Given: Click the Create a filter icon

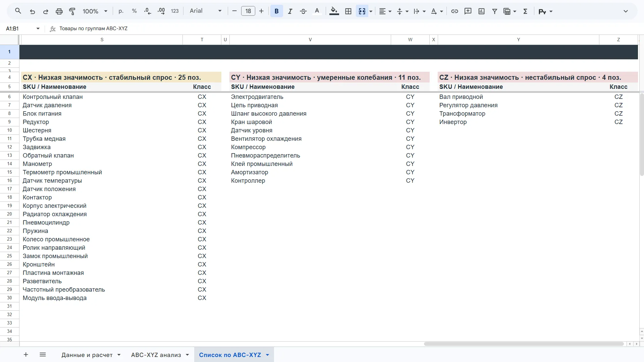Looking at the screenshot, I should pos(494,11).
